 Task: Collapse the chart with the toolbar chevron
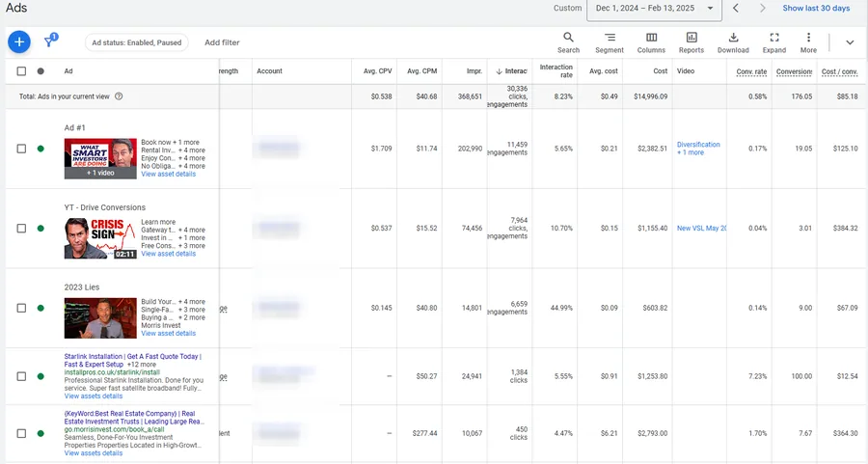pos(850,42)
